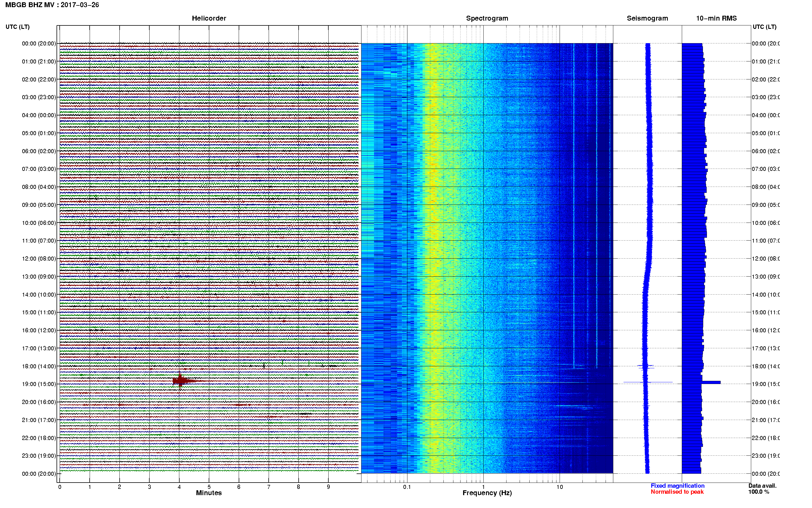Click the red 'Normalised to peak' legend text

[677, 492]
